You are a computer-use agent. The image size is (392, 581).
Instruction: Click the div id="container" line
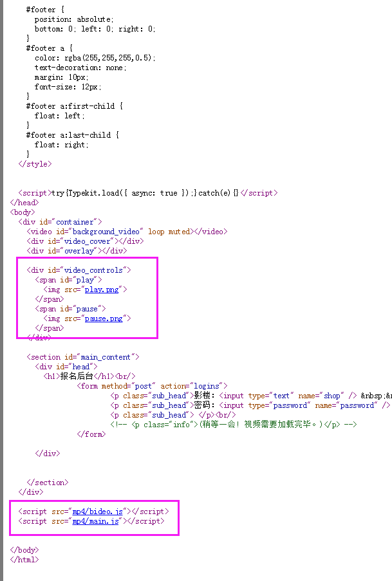pos(60,222)
